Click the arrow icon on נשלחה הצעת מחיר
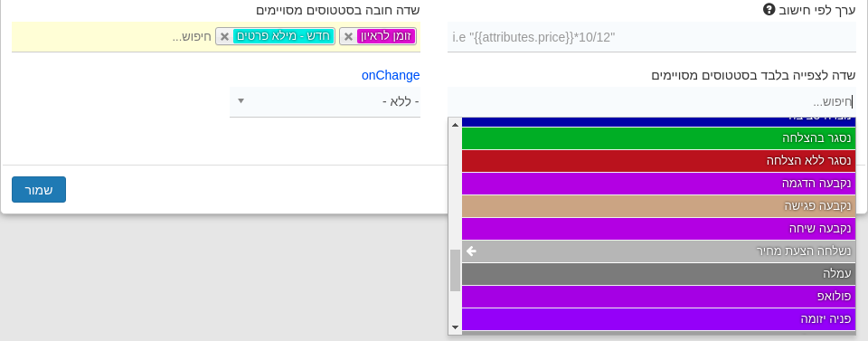 (471, 251)
